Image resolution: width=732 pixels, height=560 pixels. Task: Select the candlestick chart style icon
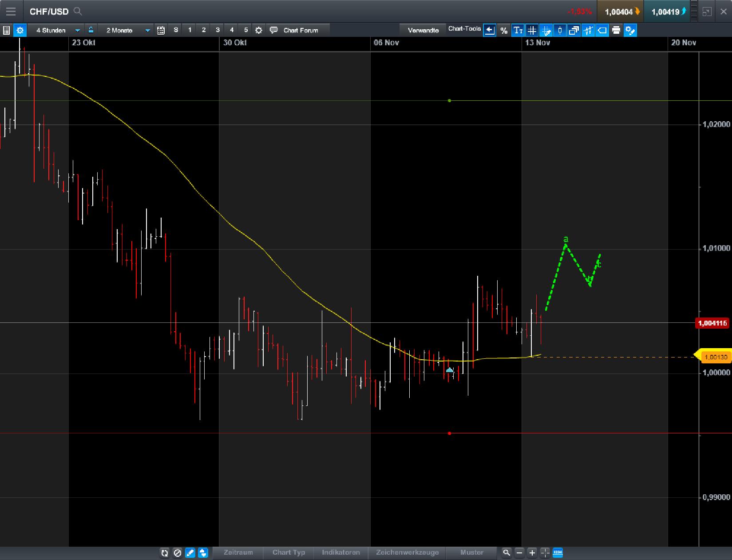pyautogui.click(x=559, y=30)
